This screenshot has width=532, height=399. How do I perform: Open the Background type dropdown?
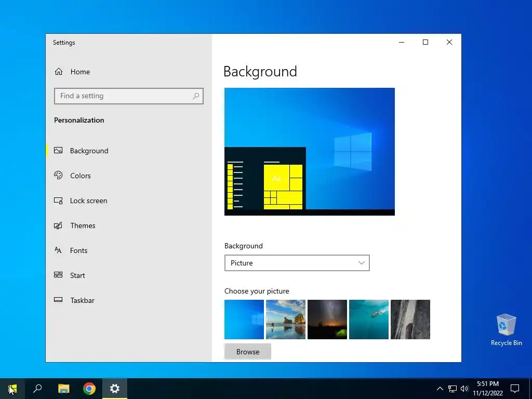(297, 263)
